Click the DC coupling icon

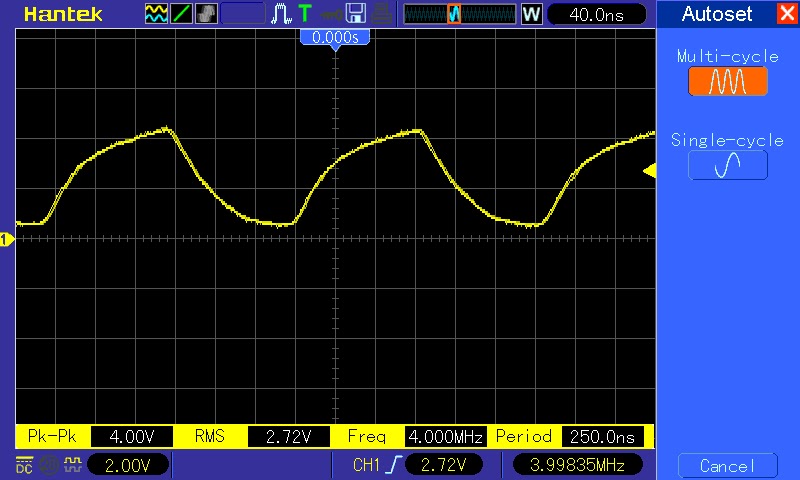click(24, 465)
